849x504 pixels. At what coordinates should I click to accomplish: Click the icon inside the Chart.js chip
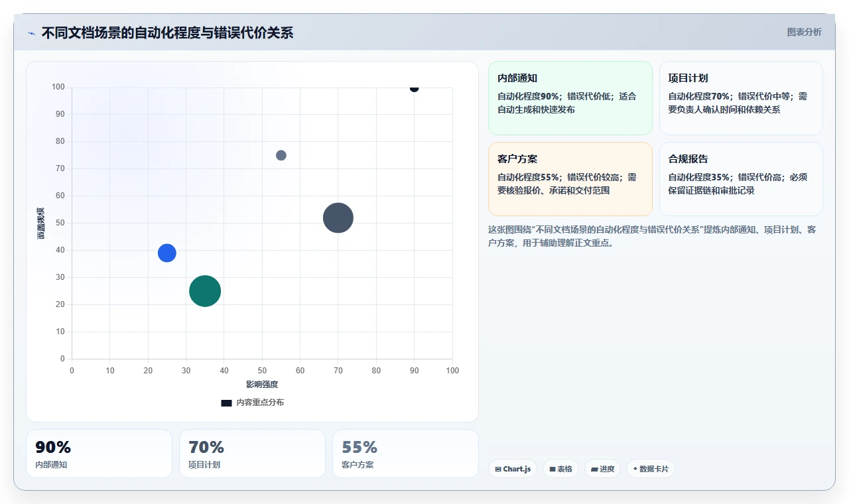click(498, 470)
